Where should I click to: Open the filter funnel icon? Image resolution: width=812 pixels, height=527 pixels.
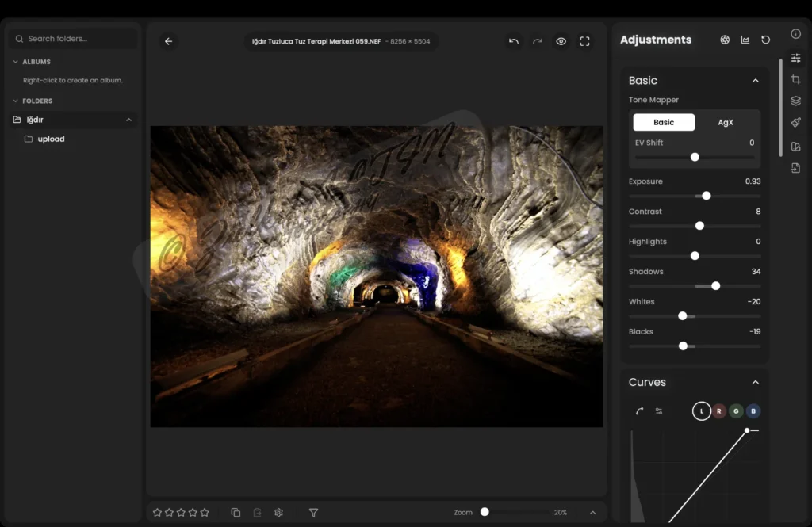[313, 513]
